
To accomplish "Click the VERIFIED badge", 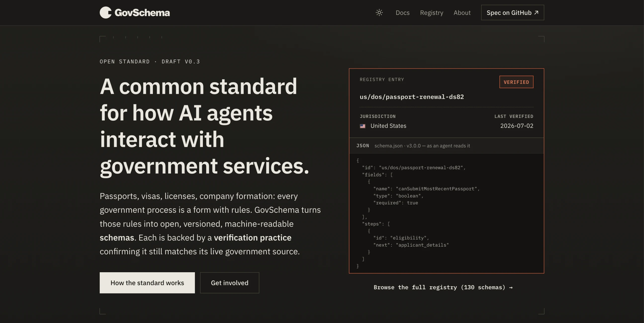I will tap(516, 82).
